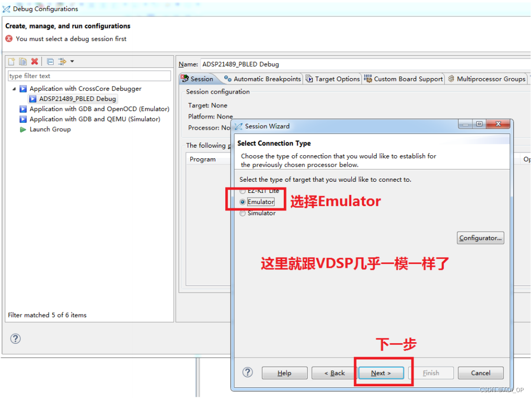Cancel the Session Wizard
The width and height of the screenshot is (532, 398).
click(x=480, y=373)
